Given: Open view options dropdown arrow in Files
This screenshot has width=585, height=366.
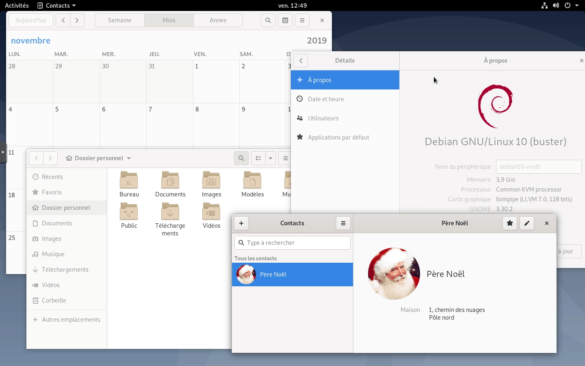Looking at the screenshot, I should tap(270, 158).
